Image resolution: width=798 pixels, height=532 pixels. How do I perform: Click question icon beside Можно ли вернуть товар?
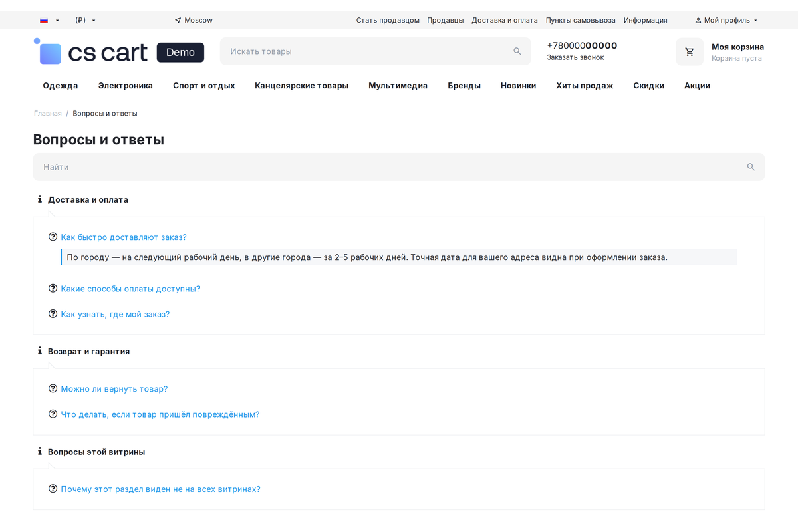53,388
